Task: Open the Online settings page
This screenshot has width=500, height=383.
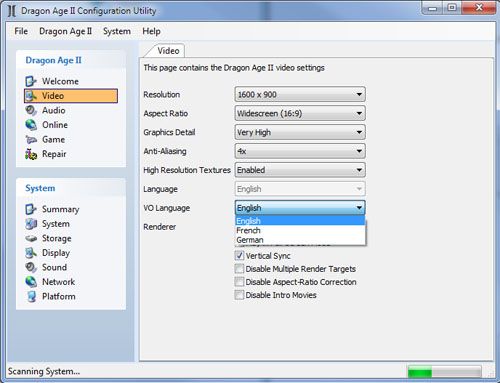Action: (x=55, y=125)
